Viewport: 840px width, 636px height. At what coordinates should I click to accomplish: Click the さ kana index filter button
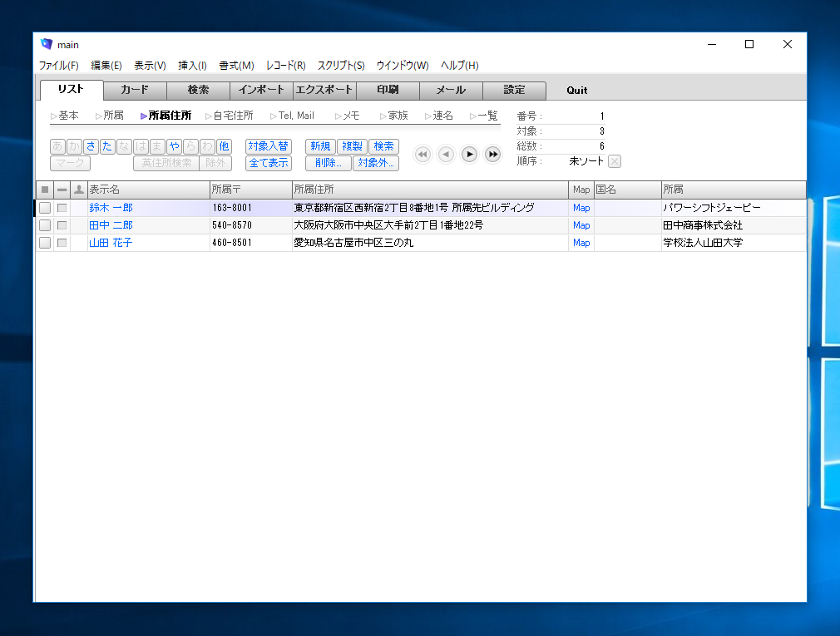pos(91,146)
